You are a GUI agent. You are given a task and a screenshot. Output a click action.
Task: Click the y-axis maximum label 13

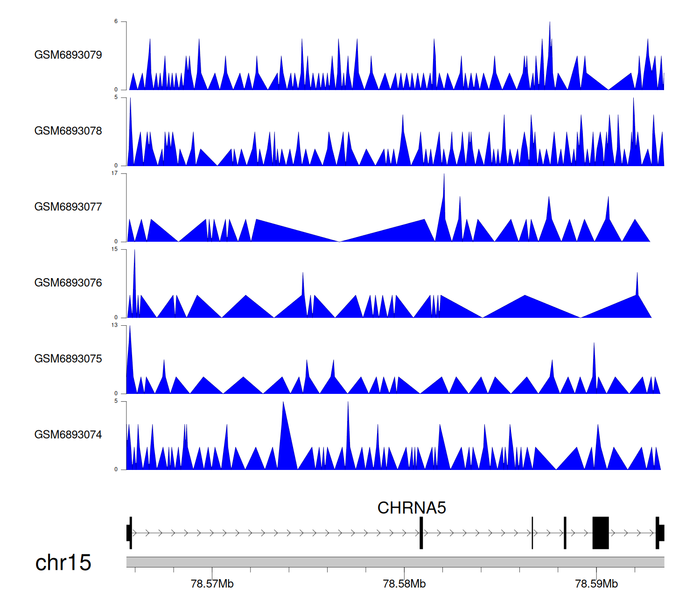(x=114, y=325)
